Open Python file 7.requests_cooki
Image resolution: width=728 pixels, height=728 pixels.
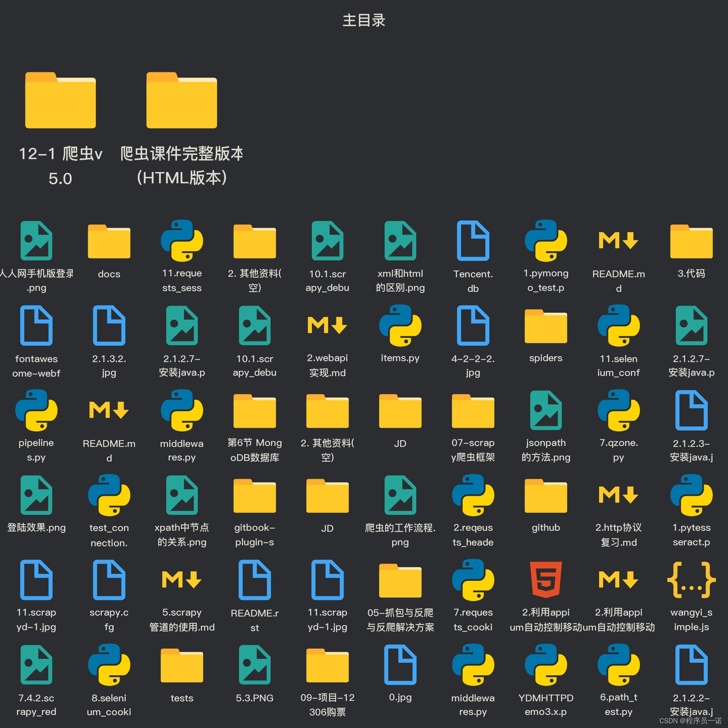[473, 580]
